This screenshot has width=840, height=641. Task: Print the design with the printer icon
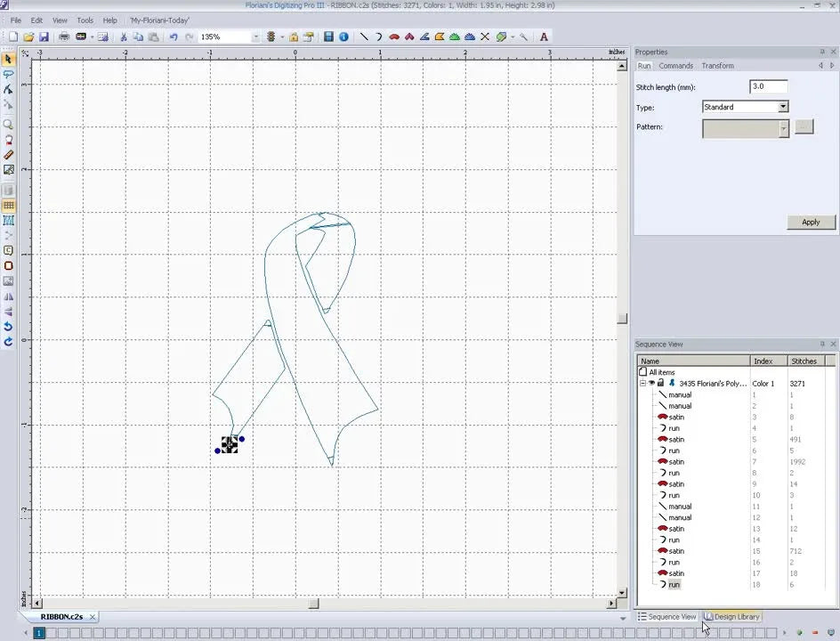[x=64, y=37]
